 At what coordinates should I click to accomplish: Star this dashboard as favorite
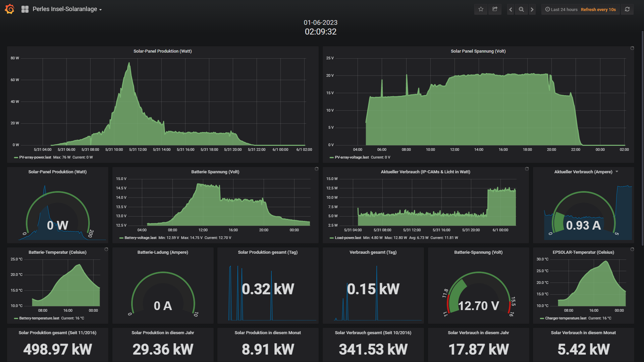click(481, 9)
